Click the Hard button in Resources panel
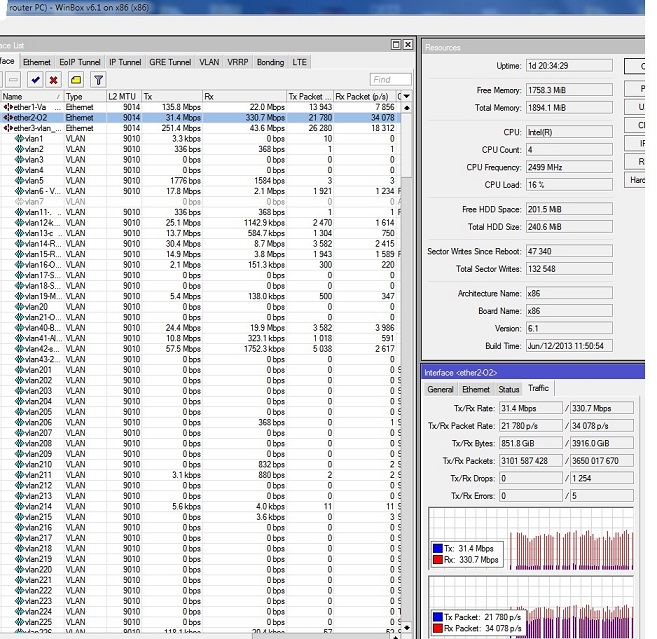This screenshot has width=657, height=639. coord(635,180)
